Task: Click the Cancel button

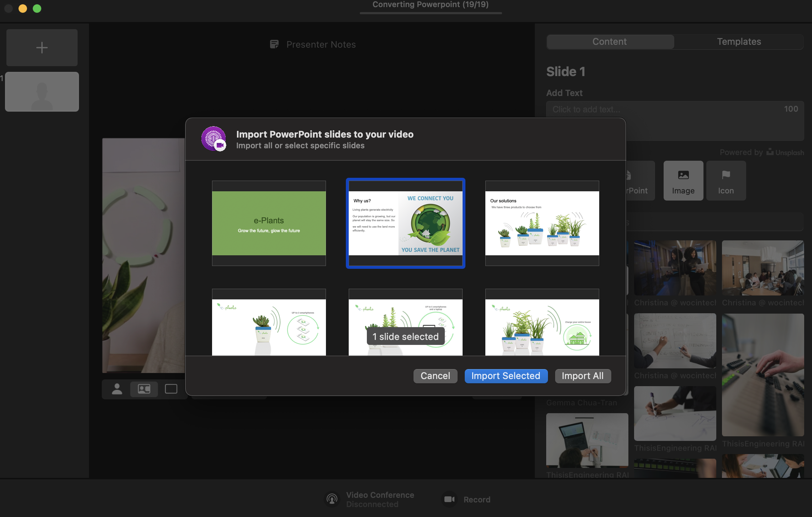Action: tap(435, 376)
